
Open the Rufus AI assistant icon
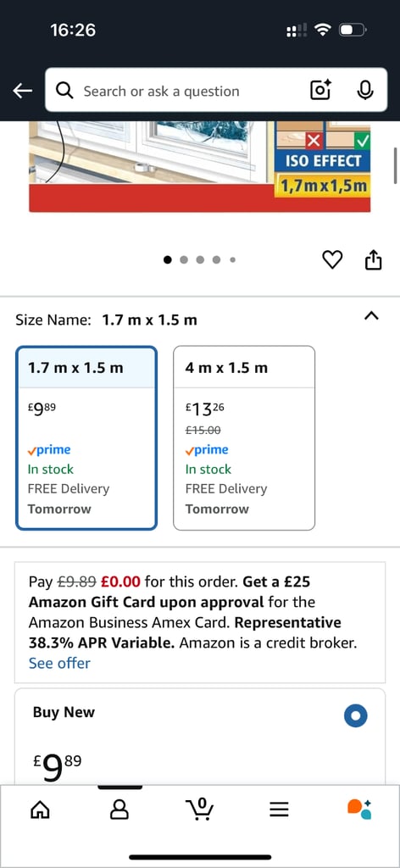pyautogui.click(x=359, y=810)
